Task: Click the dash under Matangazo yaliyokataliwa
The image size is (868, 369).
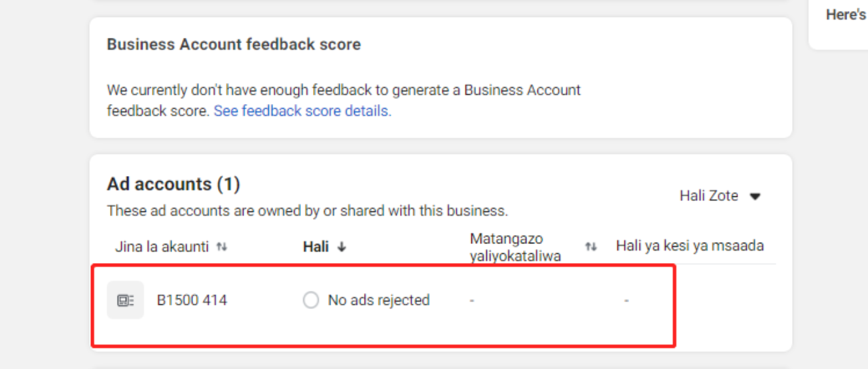Action: (x=472, y=301)
